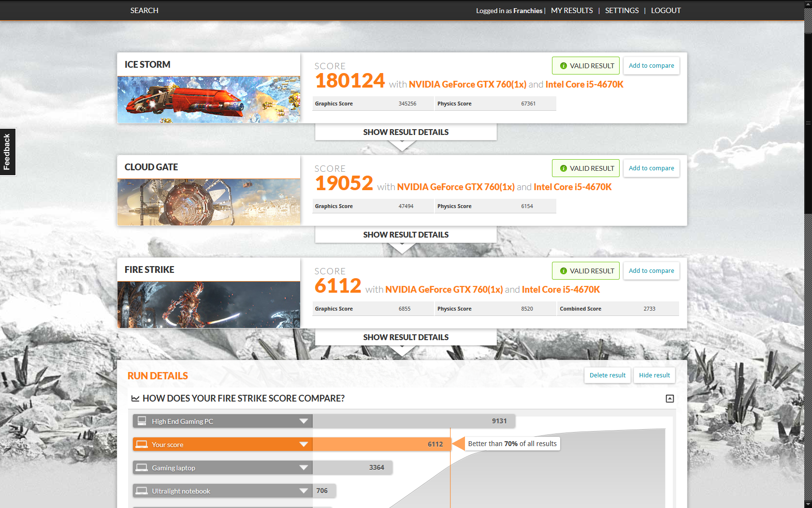This screenshot has width=812, height=508.
Task: Click chart icon beside score compare heading
Action: [135, 399]
